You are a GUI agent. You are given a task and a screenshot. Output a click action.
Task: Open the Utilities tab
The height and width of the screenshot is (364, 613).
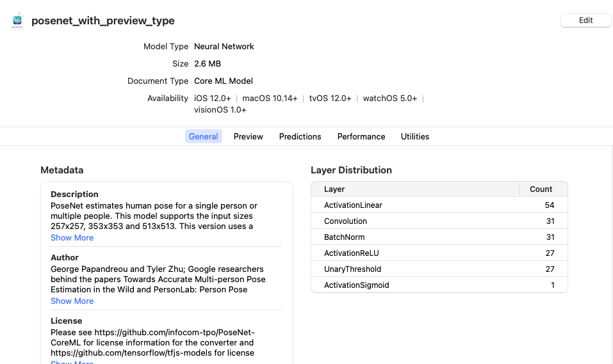pos(415,136)
